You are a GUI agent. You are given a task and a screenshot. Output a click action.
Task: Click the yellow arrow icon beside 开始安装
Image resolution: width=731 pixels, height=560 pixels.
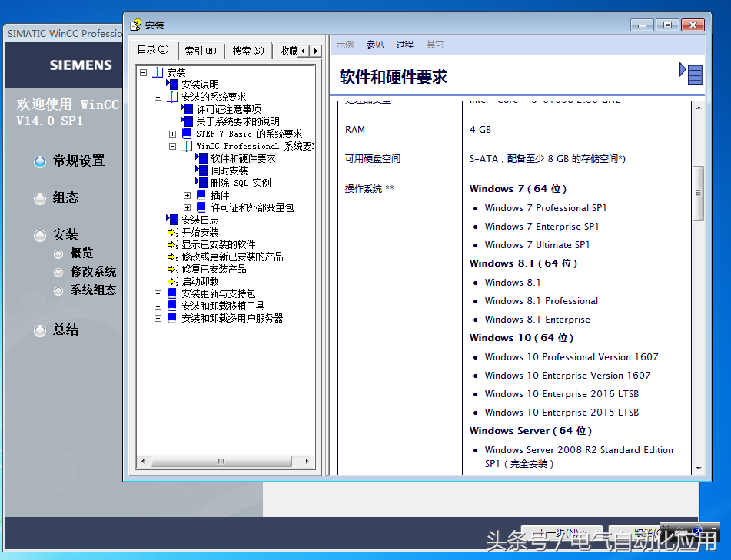171,232
